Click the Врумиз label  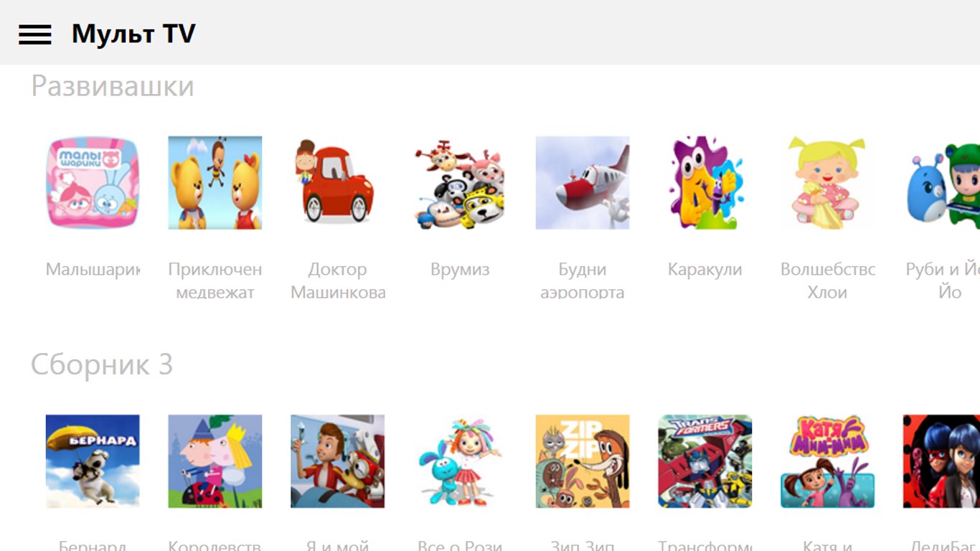460,270
